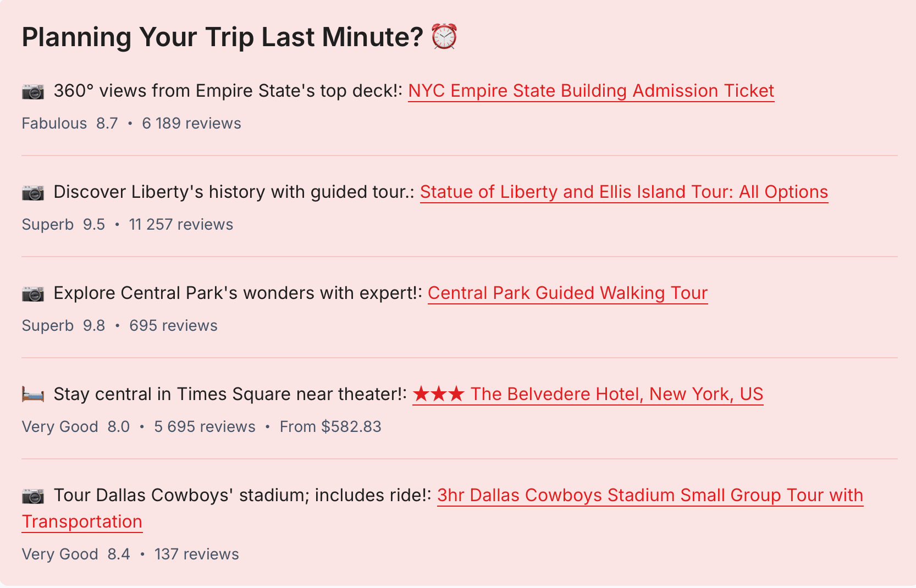The width and height of the screenshot is (916, 588).
Task: Click the camera icon beside the Central Park text
Action: point(33,293)
